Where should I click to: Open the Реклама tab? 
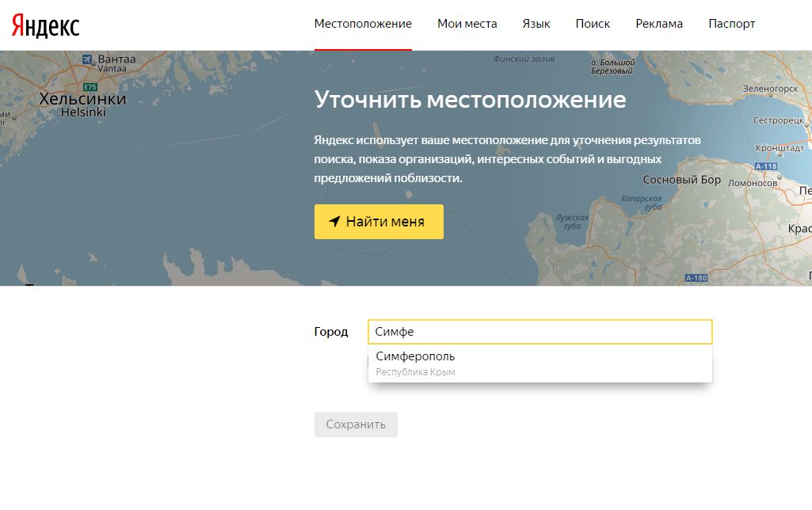[659, 24]
